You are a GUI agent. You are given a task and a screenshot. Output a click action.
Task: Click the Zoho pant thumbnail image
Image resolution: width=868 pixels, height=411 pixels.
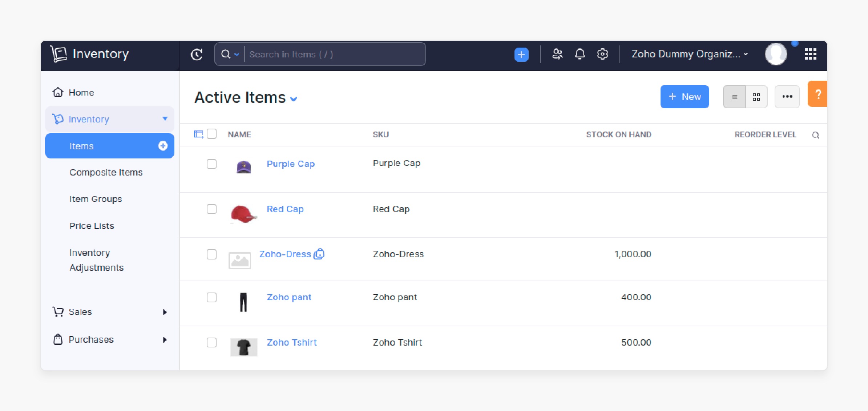[243, 302]
